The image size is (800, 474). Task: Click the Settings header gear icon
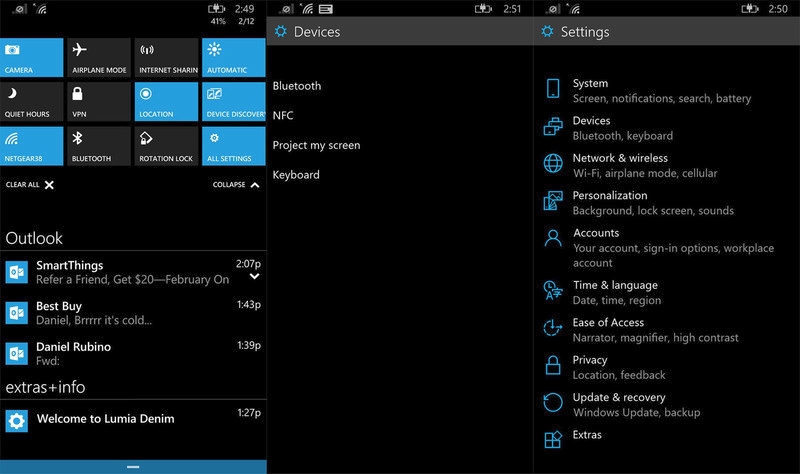(x=547, y=31)
